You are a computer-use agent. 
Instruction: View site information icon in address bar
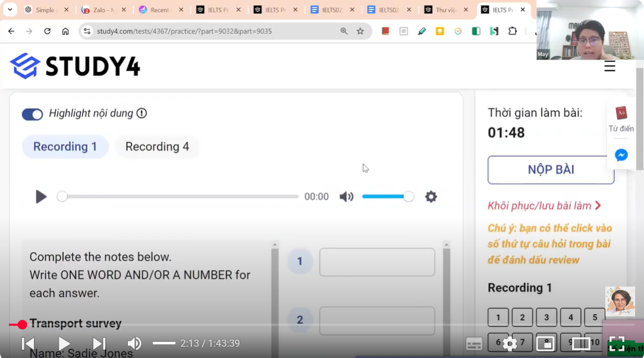tap(87, 31)
